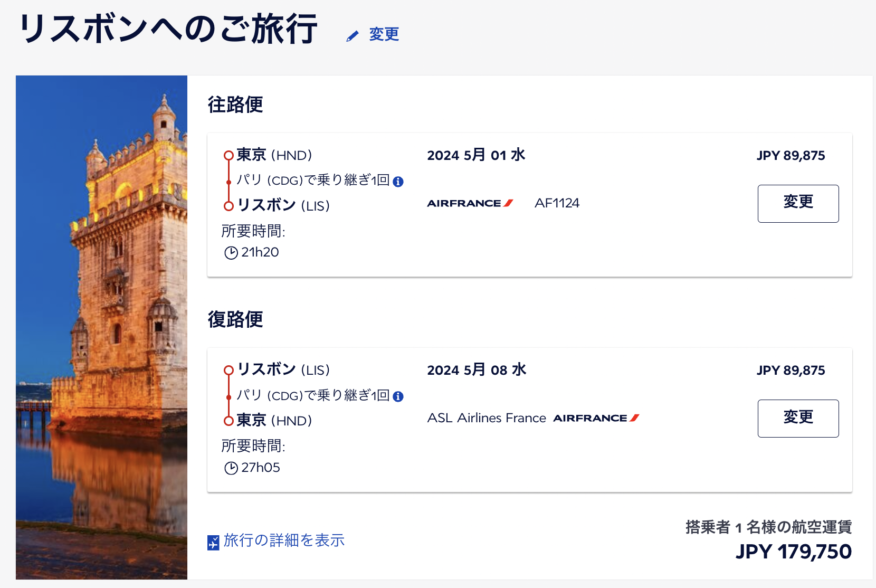Click the outbound fare JPY 89,875
This screenshot has height=588, width=876.
click(791, 156)
